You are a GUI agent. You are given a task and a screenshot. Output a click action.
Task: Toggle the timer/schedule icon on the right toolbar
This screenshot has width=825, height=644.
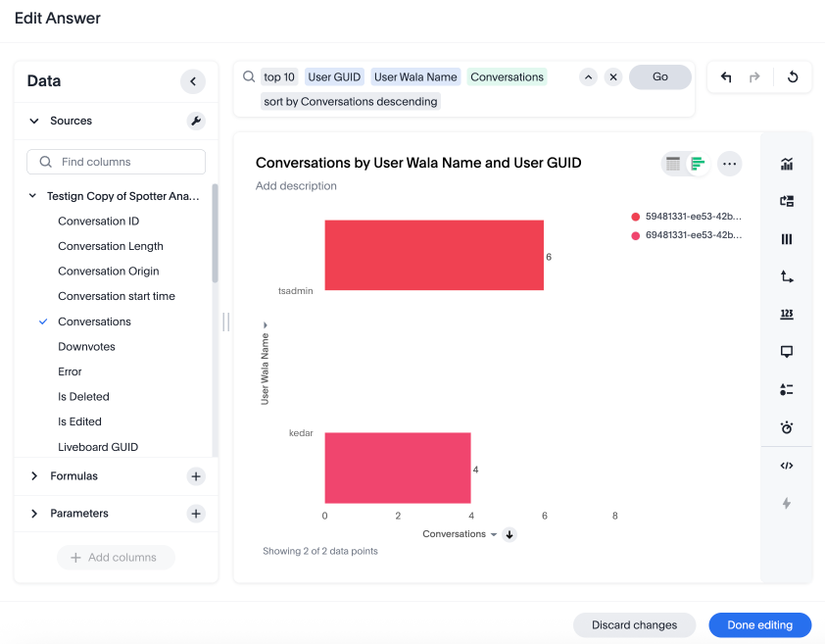tap(786, 427)
